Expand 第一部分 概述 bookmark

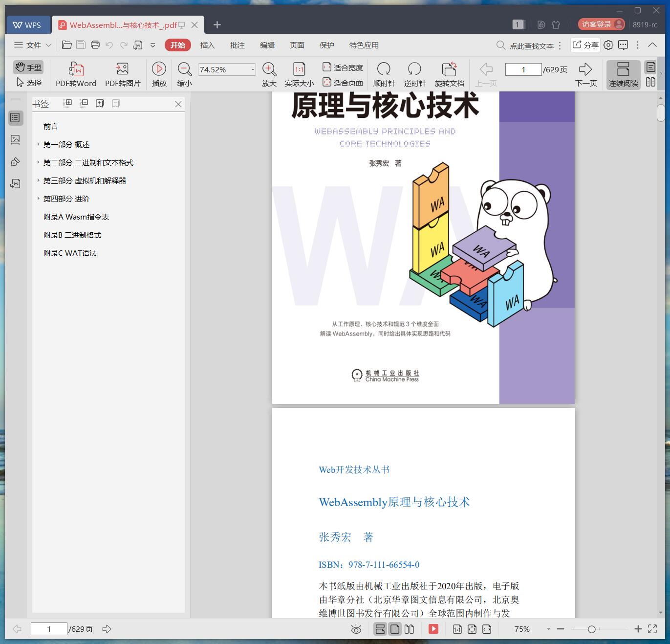coord(39,144)
